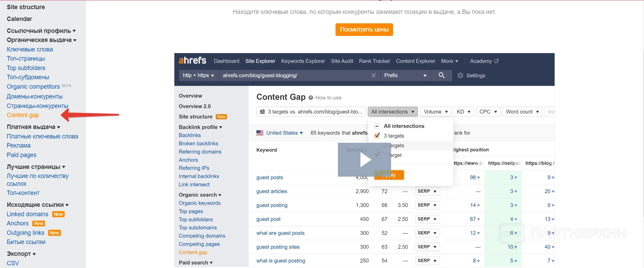Collapse the Organic search section in the thumbnail
Screen dimensions: 644x268
[x=200, y=195]
